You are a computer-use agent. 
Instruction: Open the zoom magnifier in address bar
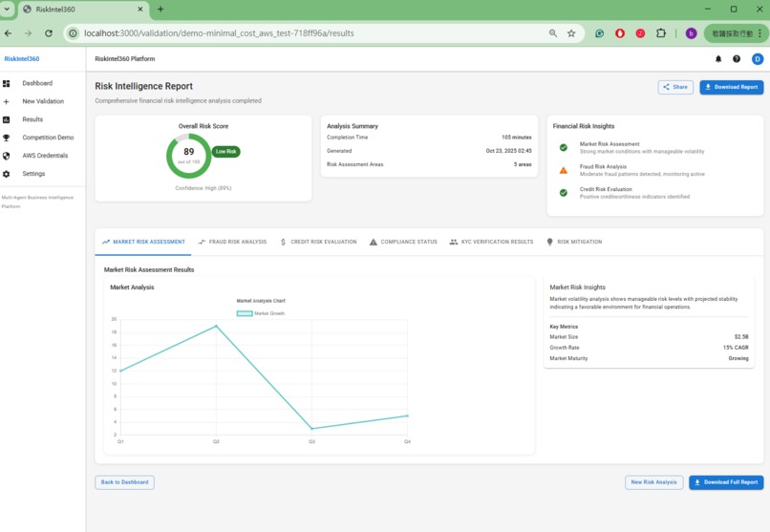coord(553,33)
